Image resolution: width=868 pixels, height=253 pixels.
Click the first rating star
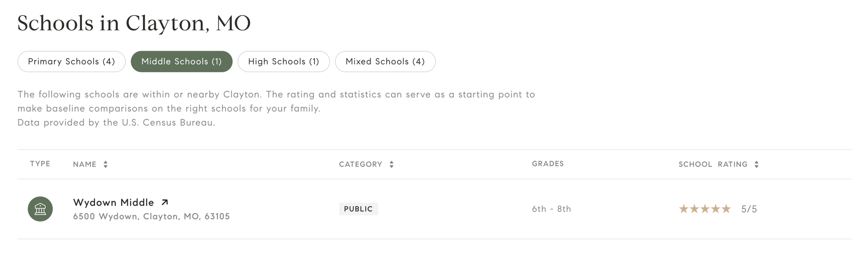[684, 209]
